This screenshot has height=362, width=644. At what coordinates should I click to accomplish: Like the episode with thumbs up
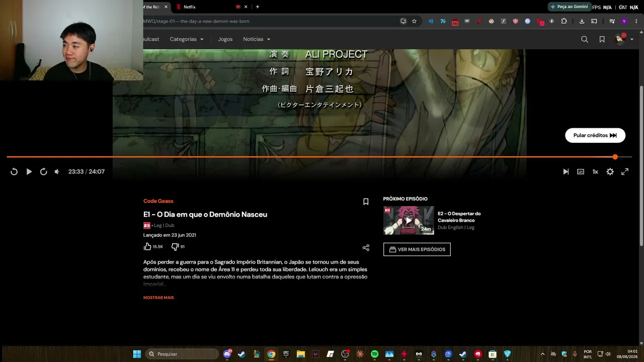[147, 246]
